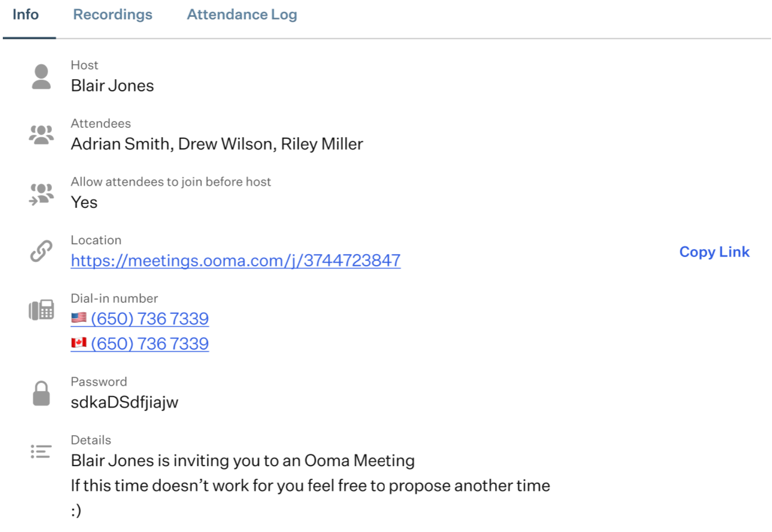This screenshot has width=772, height=532.
Task: Click the Host person icon
Action: pyautogui.click(x=41, y=77)
